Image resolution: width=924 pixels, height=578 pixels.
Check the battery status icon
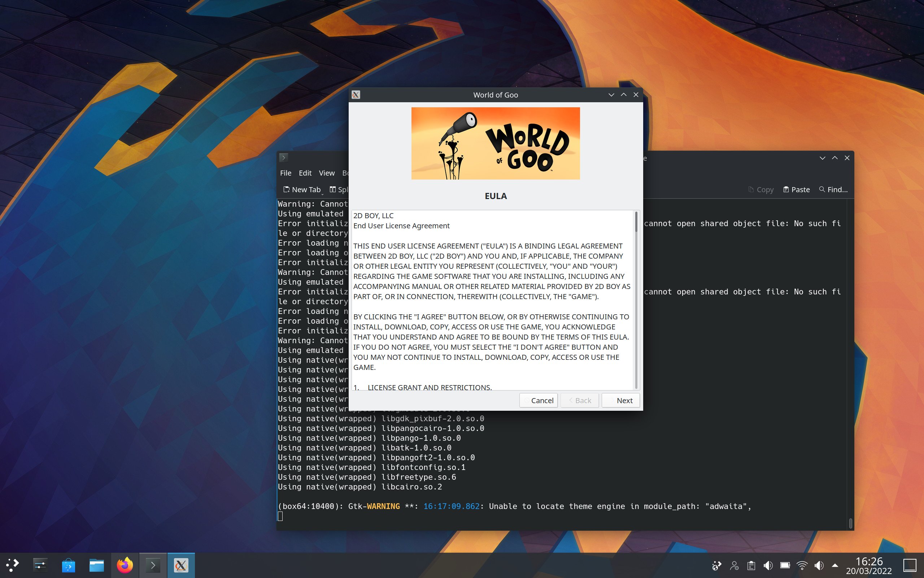(785, 565)
